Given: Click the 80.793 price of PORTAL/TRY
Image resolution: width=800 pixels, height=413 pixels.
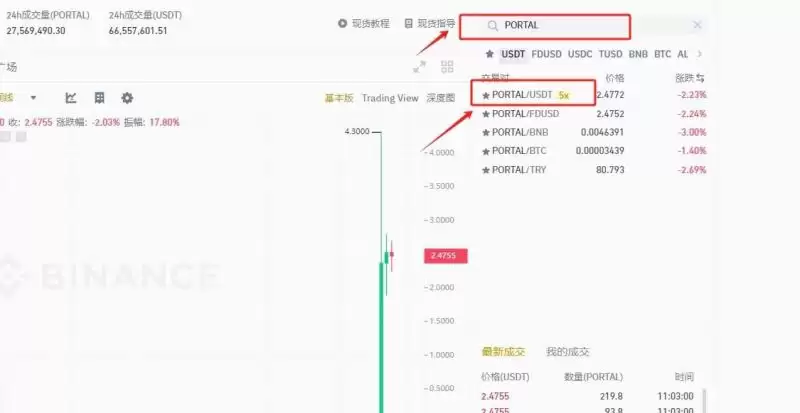Looking at the screenshot, I should point(610,169).
